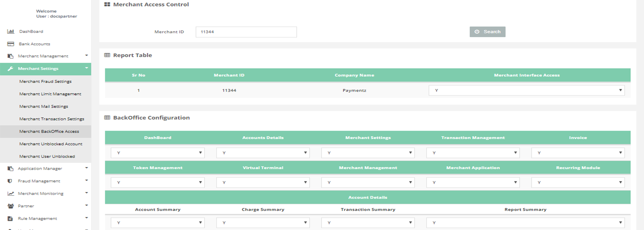644x230 pixels.
Task: Click the DashBoard bar chart icon
Action: 11,31
